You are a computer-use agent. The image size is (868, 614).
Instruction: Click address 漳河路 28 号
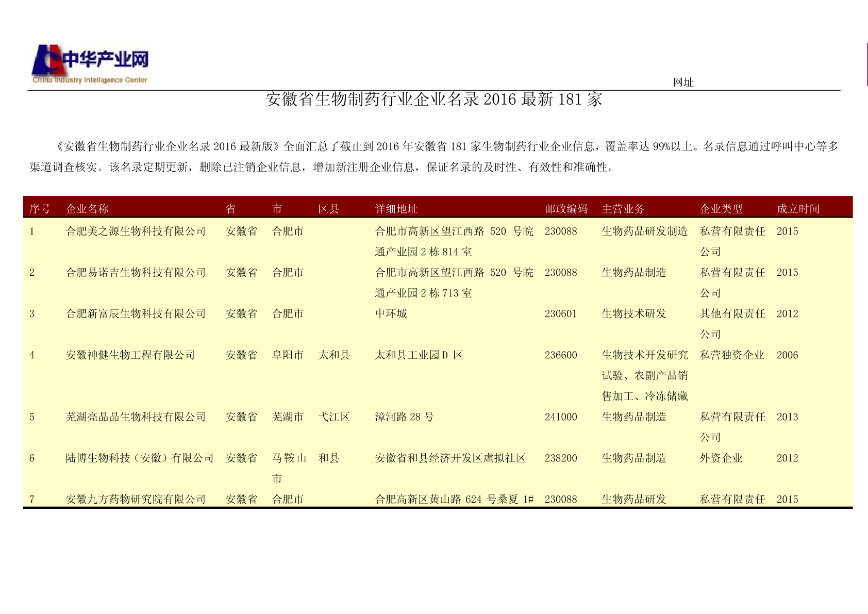[x=404, y=417]
